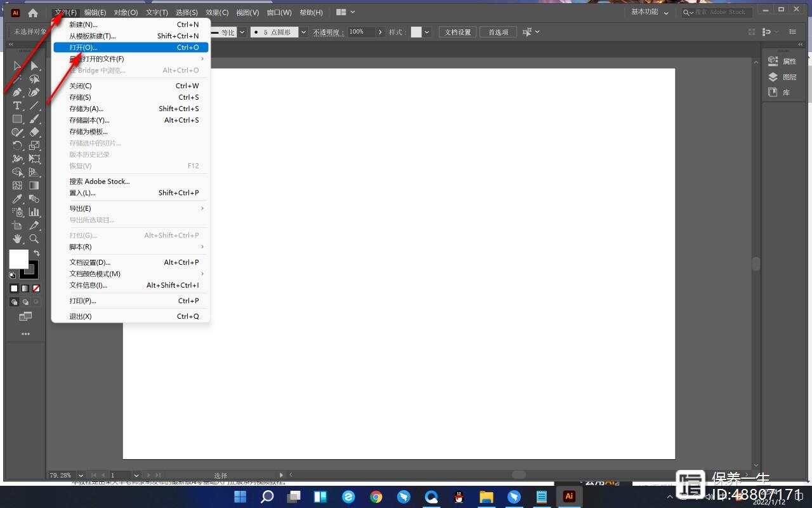812x508 pixels.
Task: Select the Selection tool arrow
Action: pos(17,66)
